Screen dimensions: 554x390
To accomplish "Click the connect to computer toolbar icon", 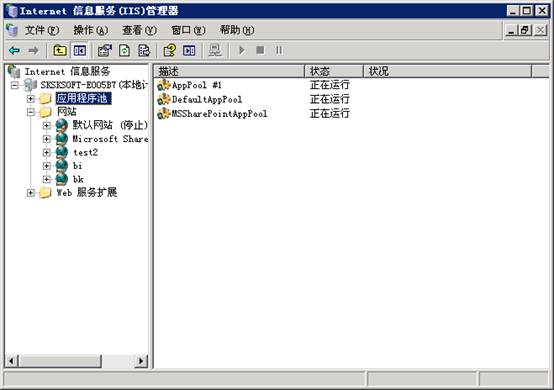I will click(x=215, y=51).
